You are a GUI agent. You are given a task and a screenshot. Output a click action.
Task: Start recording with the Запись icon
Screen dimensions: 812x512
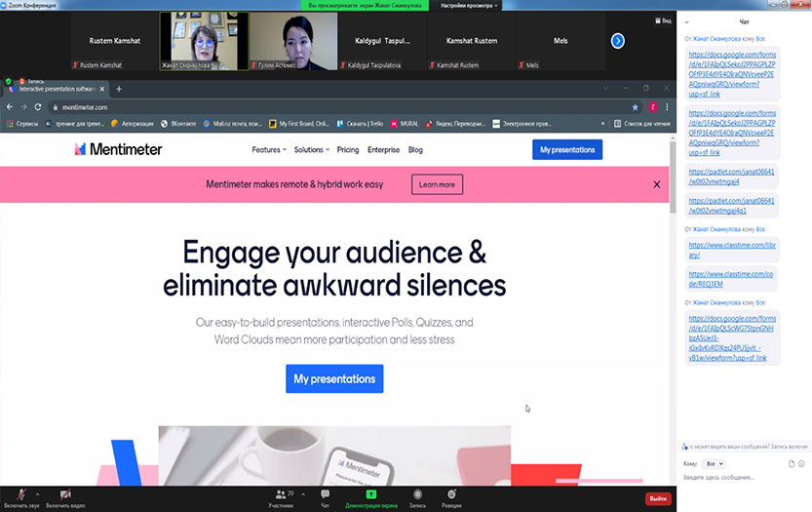[417, 497]
